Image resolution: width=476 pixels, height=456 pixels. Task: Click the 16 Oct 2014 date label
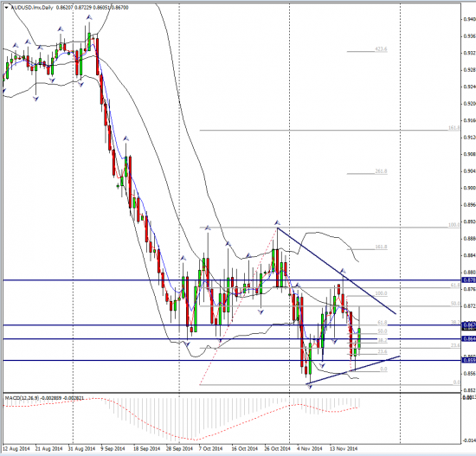[x=244, y=449]
